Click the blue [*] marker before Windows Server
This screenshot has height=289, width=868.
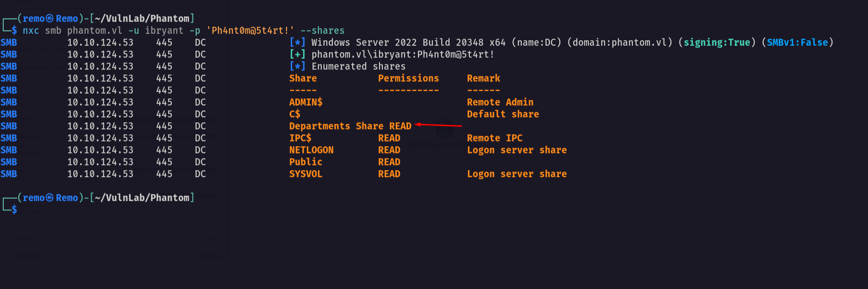coord(297,43)
